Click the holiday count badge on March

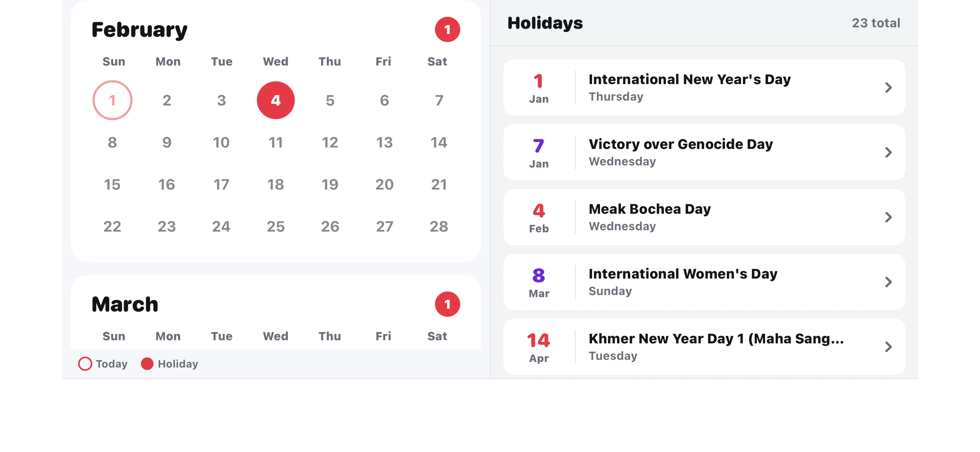click(447, 304)
